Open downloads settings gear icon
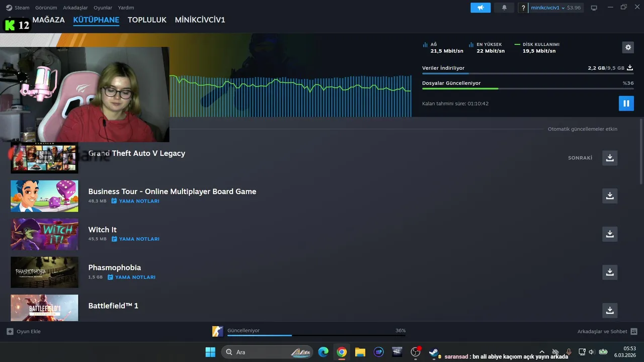 pyautogui.click(x=628, y=47)
